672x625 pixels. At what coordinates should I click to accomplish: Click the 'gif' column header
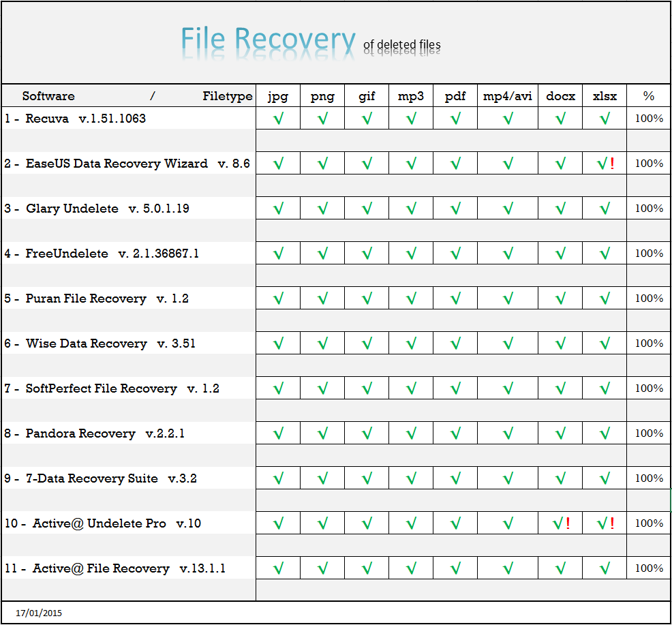[x=367, y=97]
